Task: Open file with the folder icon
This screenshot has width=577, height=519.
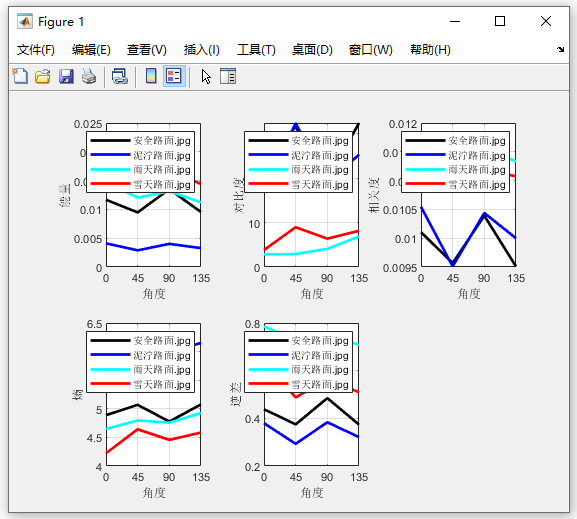Action: click(x=43, y=76)
